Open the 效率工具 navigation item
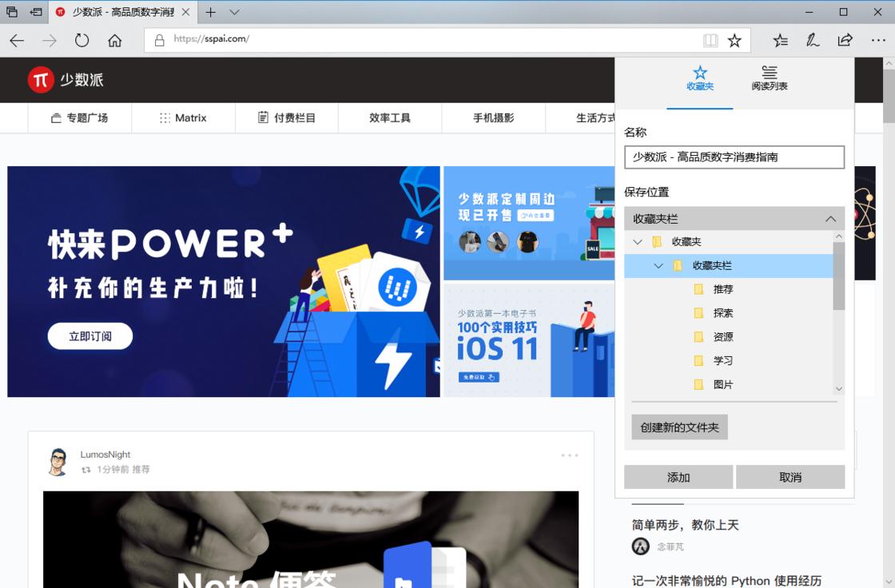This screenshot has width=895, height=588. (x=390, y=118)
